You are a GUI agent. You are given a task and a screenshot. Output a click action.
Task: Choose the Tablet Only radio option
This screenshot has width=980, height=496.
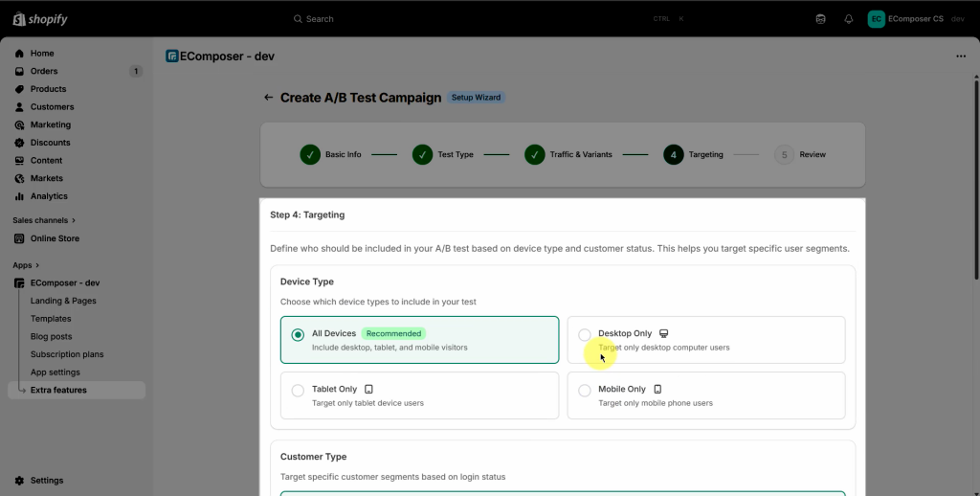click(x=298, y=391)
